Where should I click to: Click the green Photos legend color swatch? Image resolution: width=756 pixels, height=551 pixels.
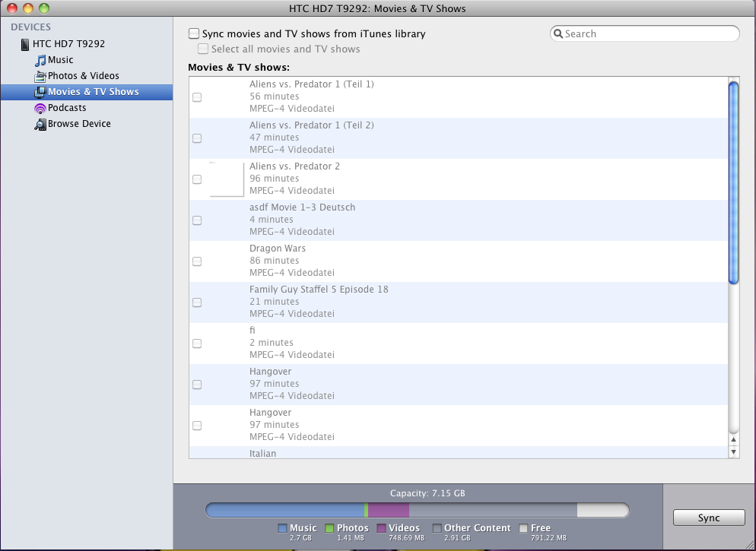click(x=330, y=528)
